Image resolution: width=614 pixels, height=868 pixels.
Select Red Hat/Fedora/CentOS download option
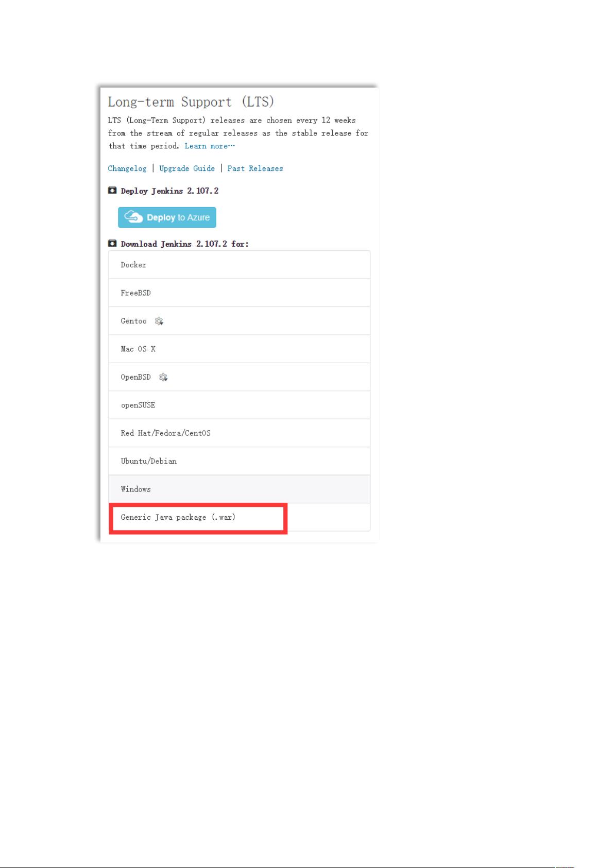[239, 433]
